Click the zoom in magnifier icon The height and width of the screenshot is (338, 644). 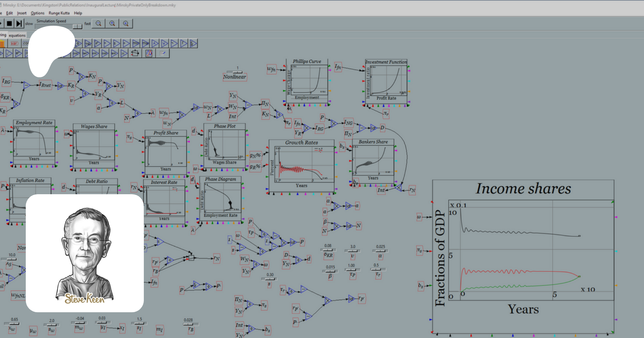pyautogui.click(x=112, y=24)
